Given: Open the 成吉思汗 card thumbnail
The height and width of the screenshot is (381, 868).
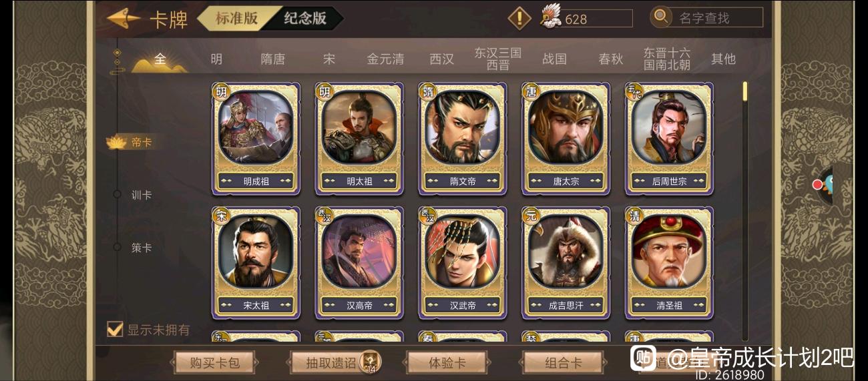Looking at the screenshot, I should (565, 262).
